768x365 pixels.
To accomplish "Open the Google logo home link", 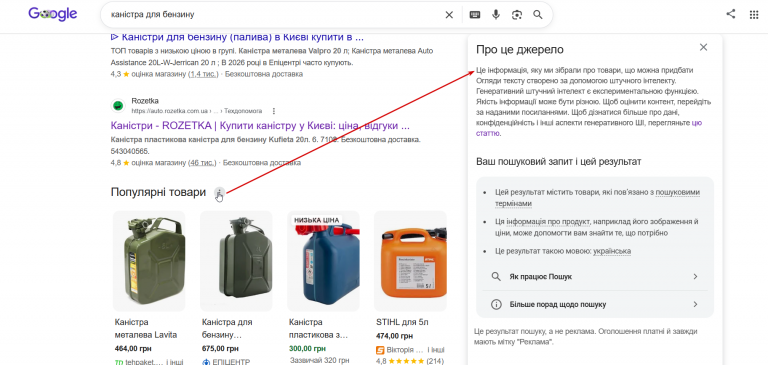I will pyautogui.click(x=52, y=14).
